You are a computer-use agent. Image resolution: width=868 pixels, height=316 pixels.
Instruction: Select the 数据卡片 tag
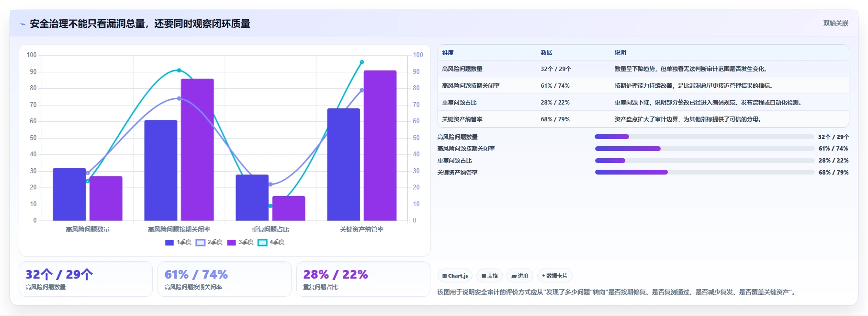click(554, 276)
